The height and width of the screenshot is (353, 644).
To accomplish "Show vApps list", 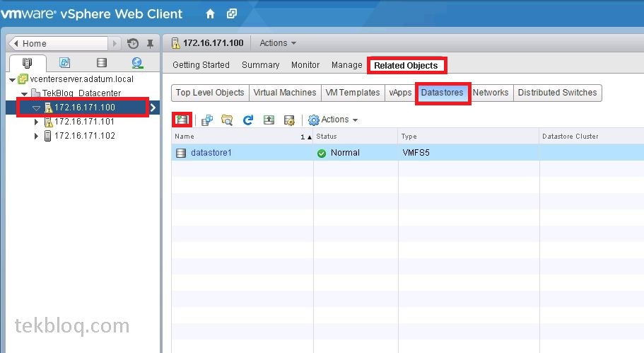I will tap(400, 93).
